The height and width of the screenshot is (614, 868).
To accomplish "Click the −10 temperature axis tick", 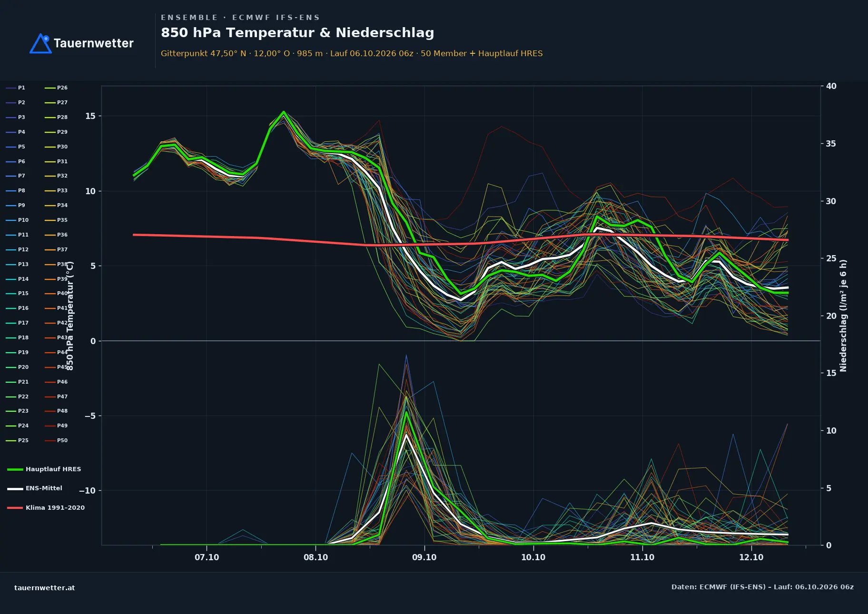I will pyautogui.click(x=87, y=491).
